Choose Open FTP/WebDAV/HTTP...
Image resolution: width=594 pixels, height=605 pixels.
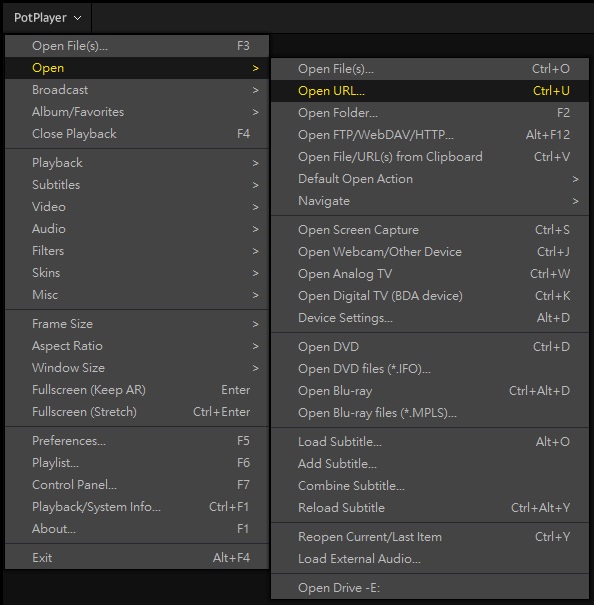coord(430,135)
